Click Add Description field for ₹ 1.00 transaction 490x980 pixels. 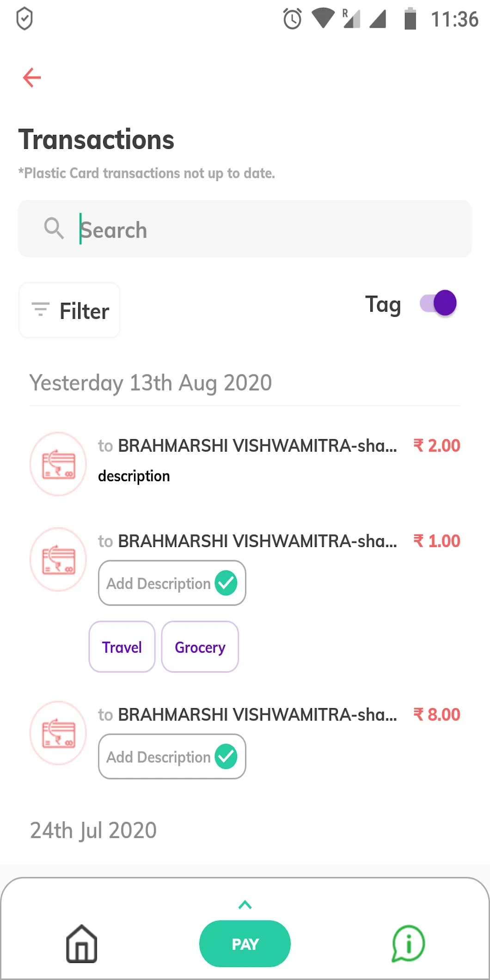pos(158,583)
